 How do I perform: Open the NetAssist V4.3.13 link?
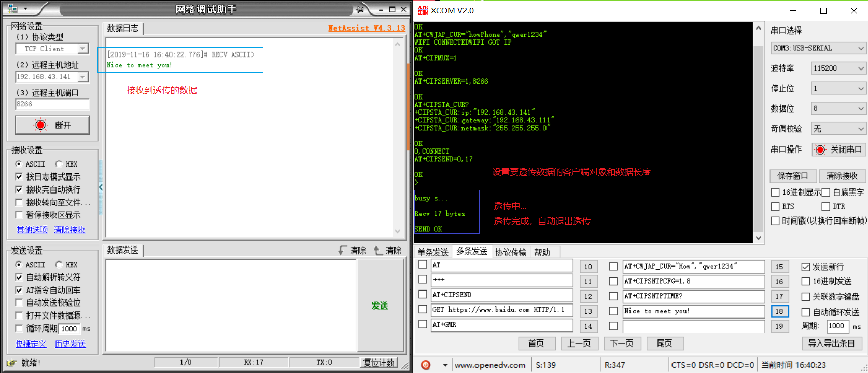(367, 28)
